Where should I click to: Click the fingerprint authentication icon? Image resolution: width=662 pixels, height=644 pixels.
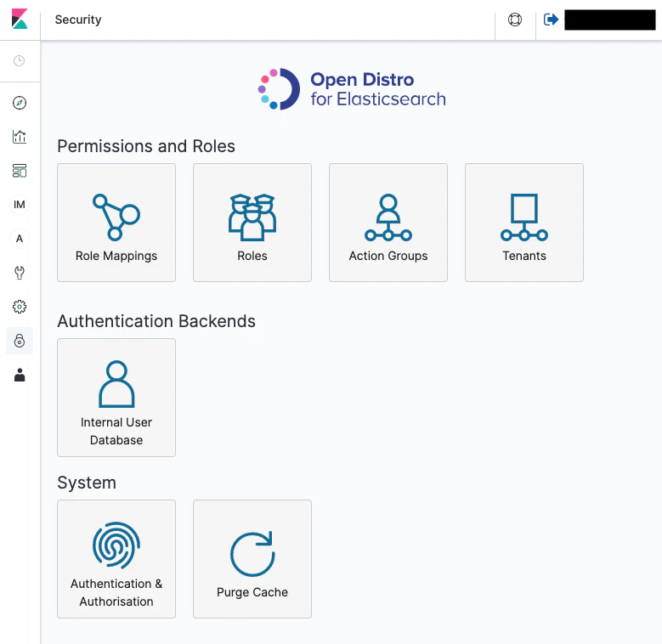pyautogui.click(x=116, y=545)
